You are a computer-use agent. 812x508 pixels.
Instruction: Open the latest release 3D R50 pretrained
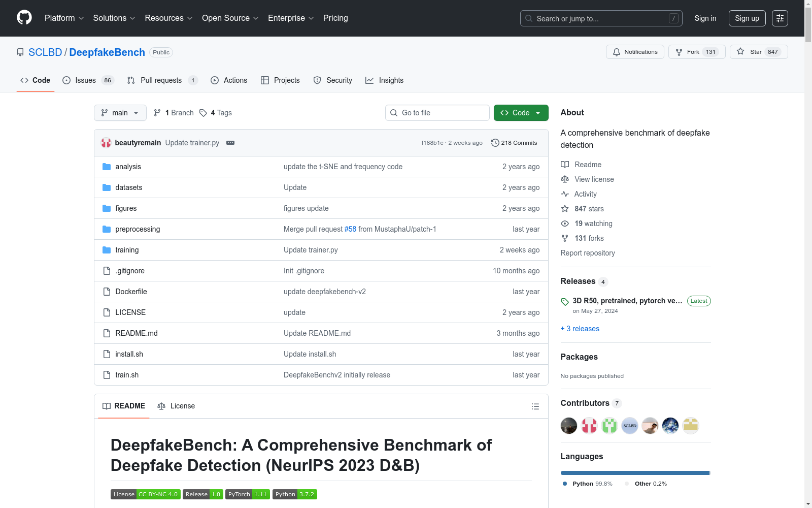(x=627, y=301)
